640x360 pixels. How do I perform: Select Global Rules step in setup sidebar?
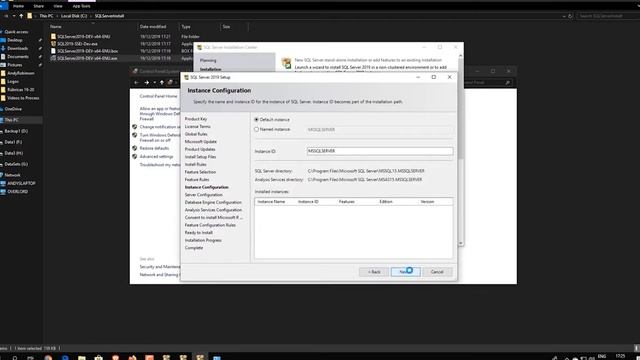[196, 134]
